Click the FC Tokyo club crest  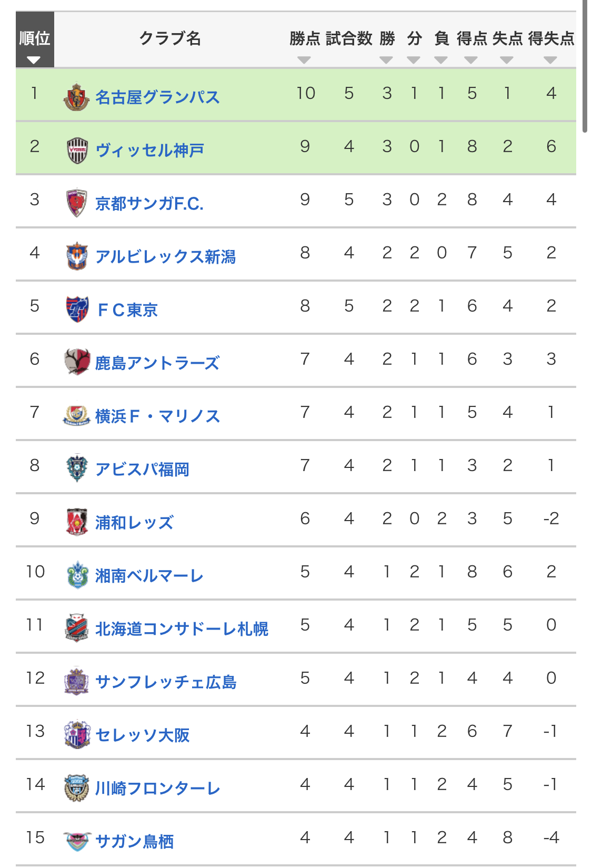(77, 309)
